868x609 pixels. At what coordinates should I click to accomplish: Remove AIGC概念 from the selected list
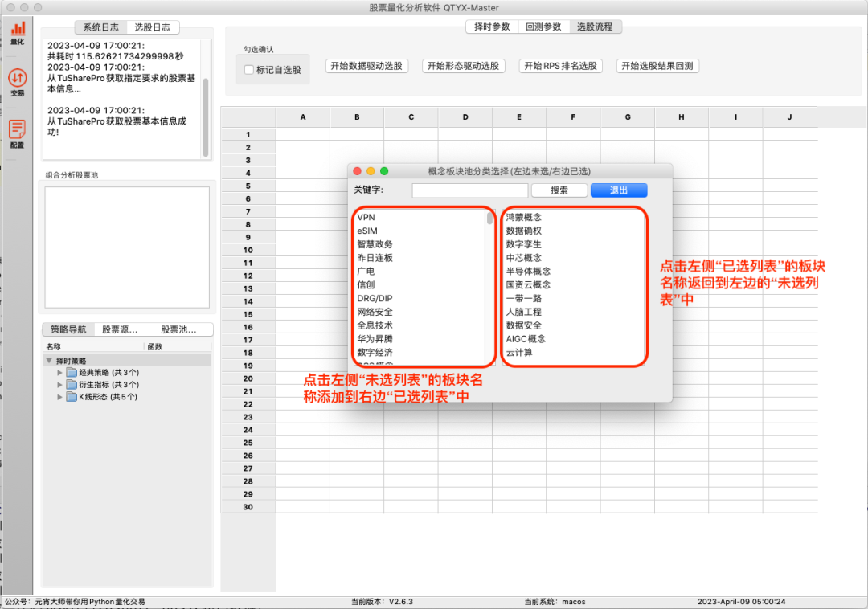pyautogui.click(x=526, y=339)
